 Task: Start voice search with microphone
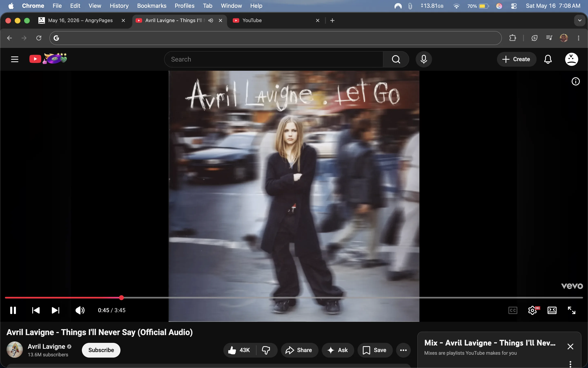pyautogui.click(x=423, y=59)
